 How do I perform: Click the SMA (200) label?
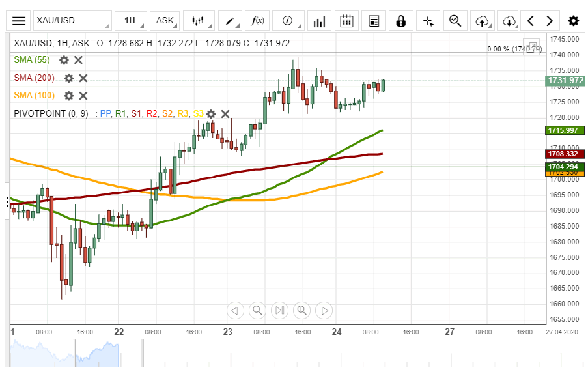click(34, 78)
